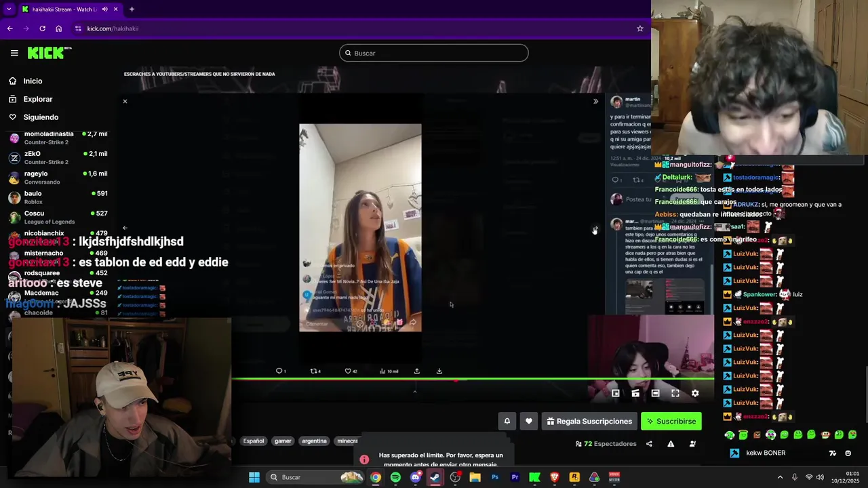868x488 pixels.
Task: Open momoladinastia channel in the sidebar
Action: point(58,138)
